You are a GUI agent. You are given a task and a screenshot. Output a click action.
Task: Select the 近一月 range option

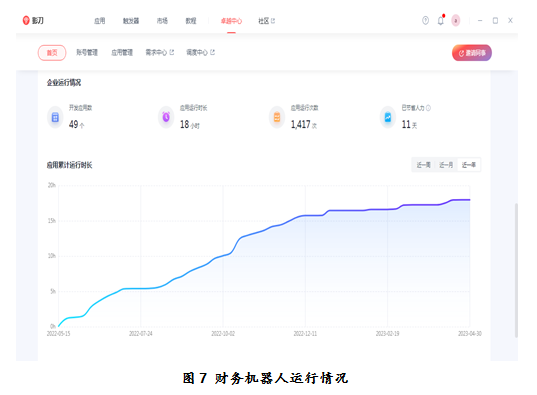pos(446,165)
